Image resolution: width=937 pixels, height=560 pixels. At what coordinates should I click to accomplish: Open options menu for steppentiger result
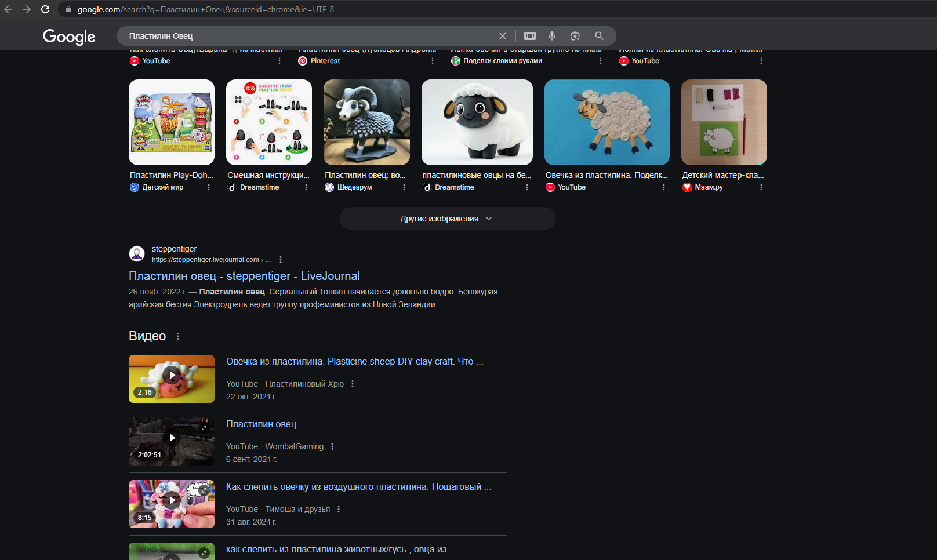[281, 260]
